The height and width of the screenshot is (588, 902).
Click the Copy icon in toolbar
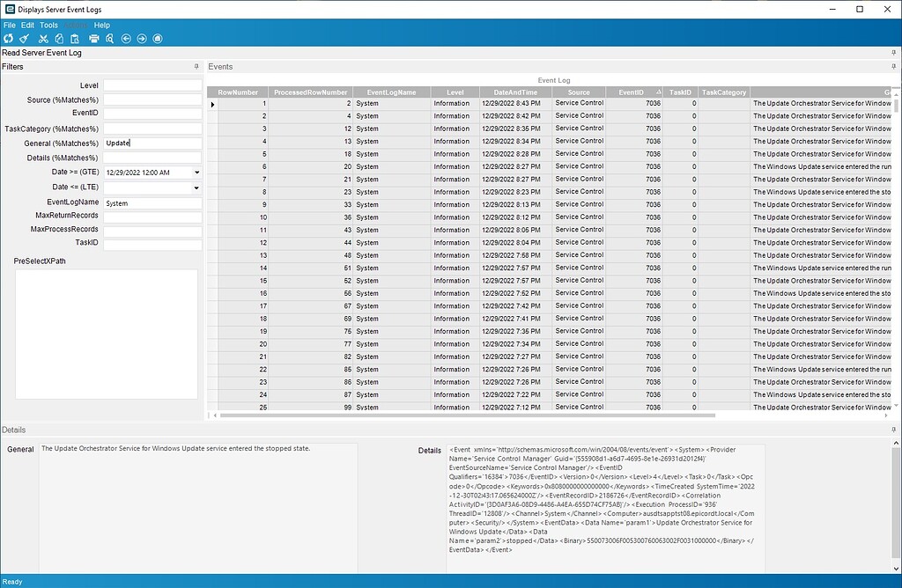[59, 39]
